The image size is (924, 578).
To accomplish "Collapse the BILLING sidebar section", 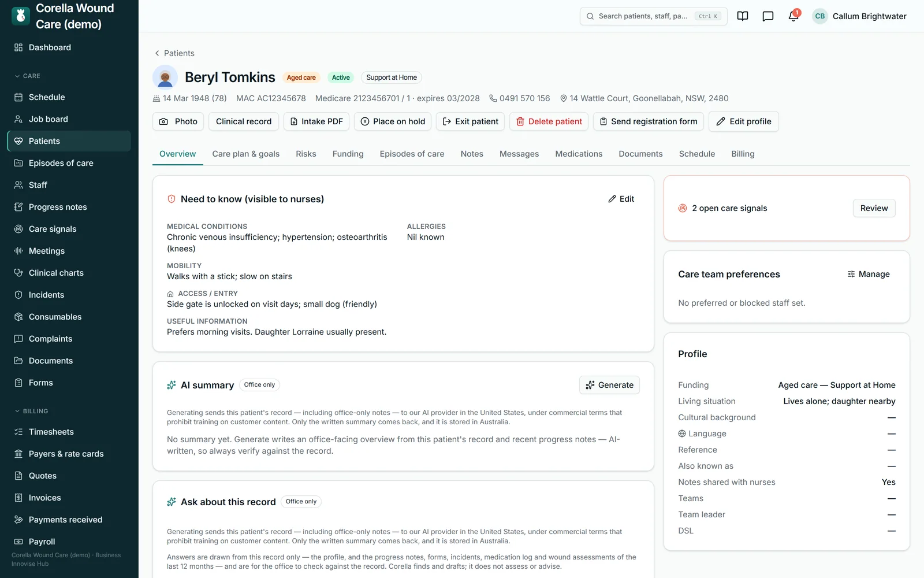I will point(31,411).
